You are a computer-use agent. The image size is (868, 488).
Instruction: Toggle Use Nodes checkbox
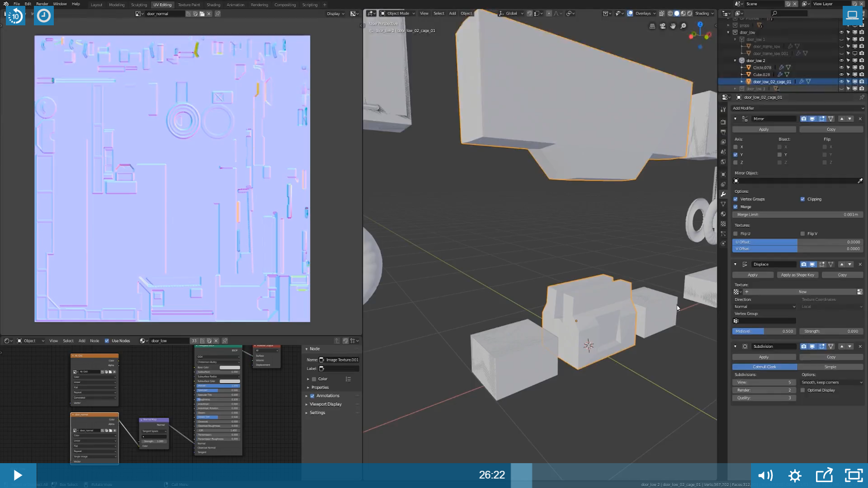107,341
